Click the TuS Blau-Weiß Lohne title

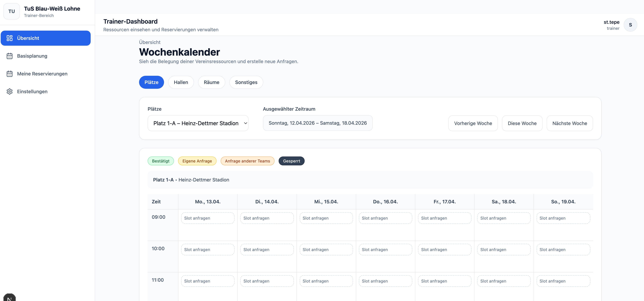52,9
